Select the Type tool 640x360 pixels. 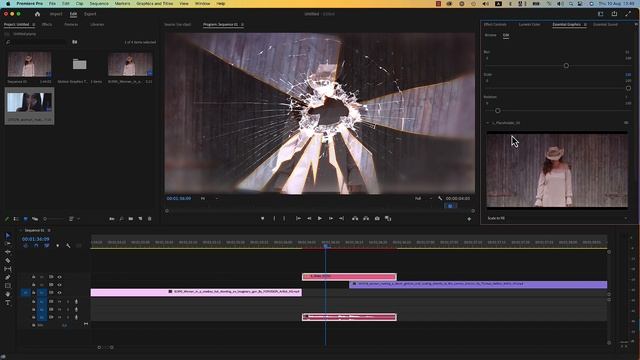pos(8,303)
